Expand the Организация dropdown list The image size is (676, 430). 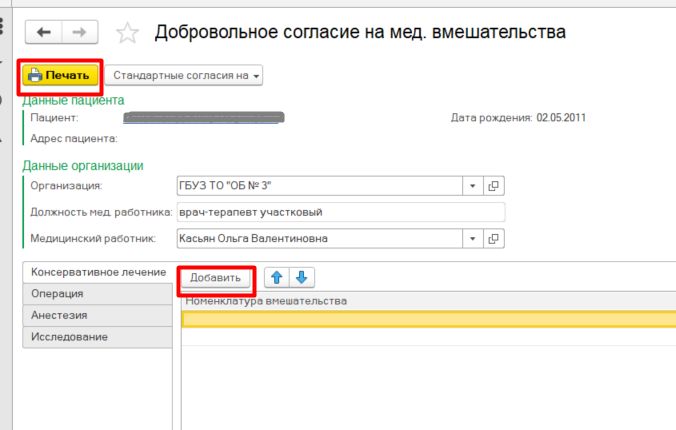coord(472,186)
